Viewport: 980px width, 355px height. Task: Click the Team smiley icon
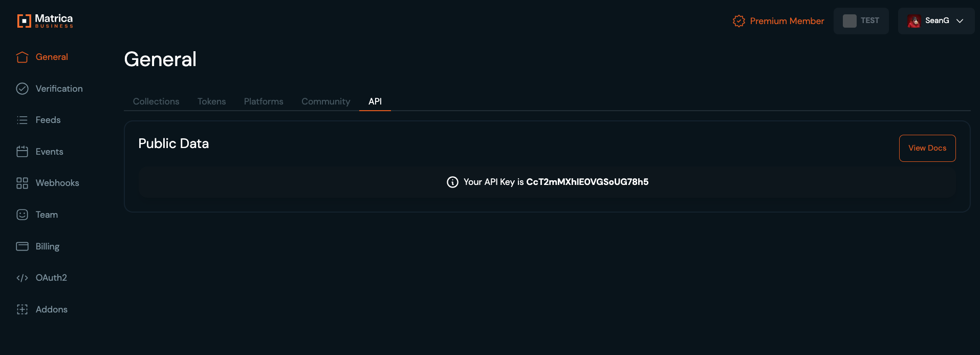(22, 215)
